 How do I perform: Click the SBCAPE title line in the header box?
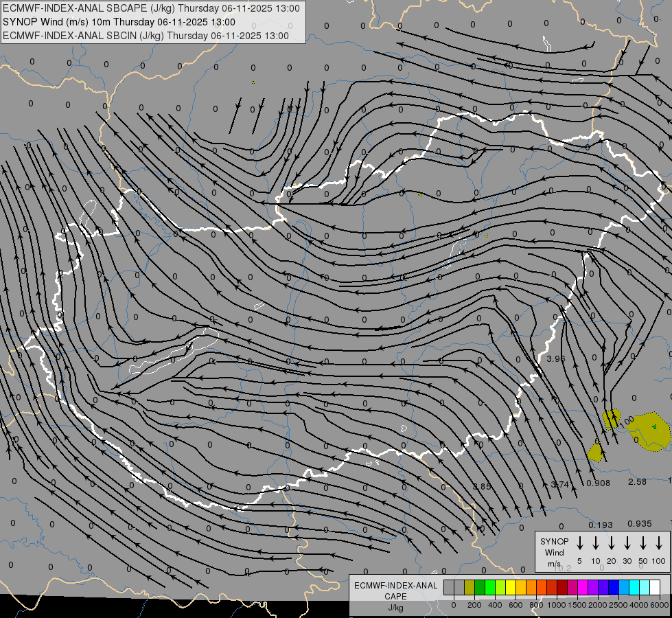coord(151,8)
